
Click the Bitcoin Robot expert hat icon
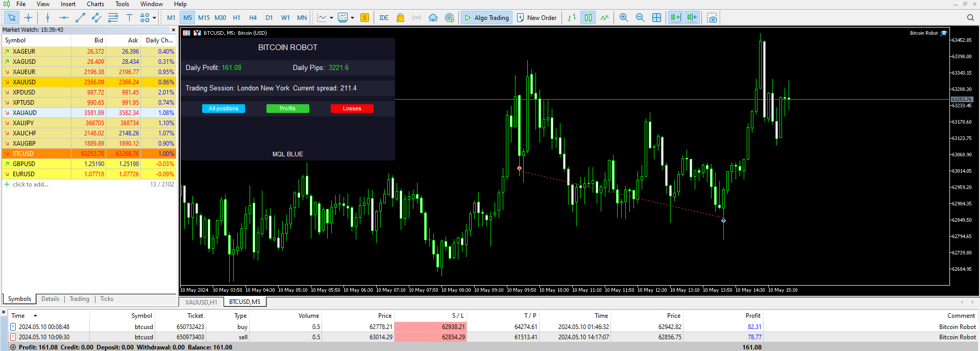tap(944, 33)
